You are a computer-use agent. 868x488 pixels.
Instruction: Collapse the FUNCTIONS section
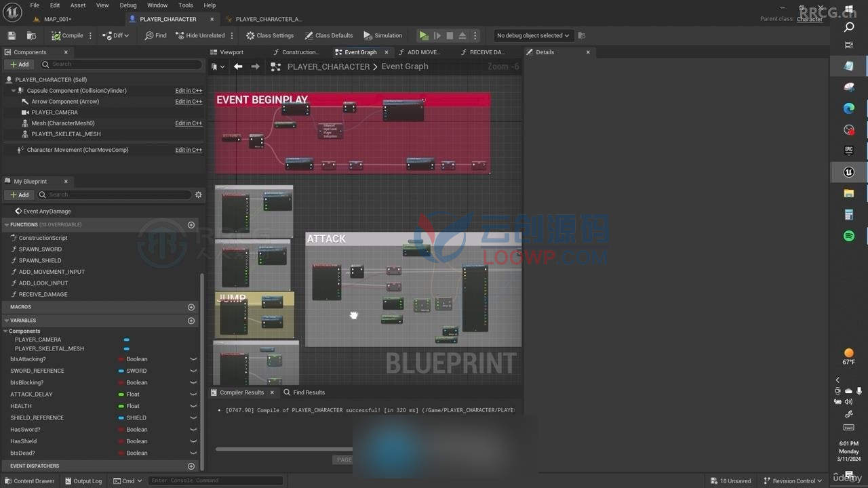coord(7,224)
